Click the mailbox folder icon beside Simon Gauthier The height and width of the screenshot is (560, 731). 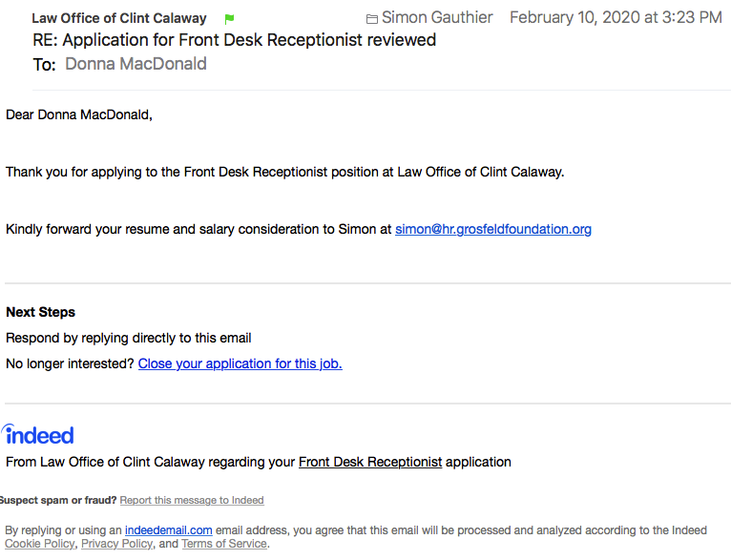(x=371, y=19)
